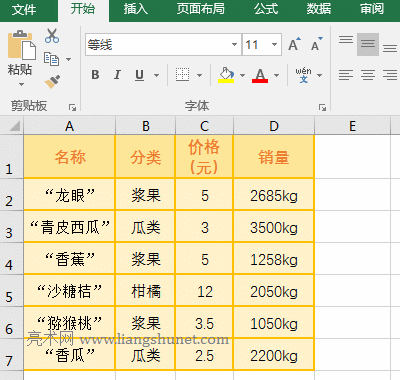Select column E header
The image size is (400, 380).
[352, 126]
